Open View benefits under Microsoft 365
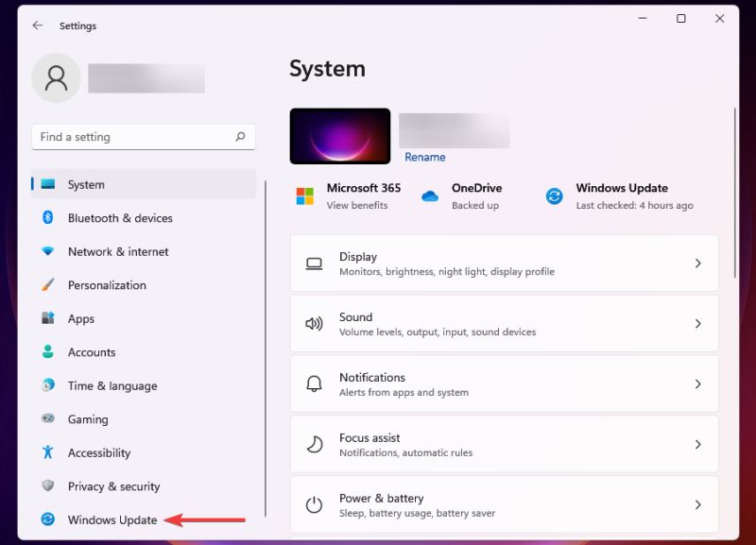Image resolution: width=756 pixels, height=545 pixels. tap(360, 205)
